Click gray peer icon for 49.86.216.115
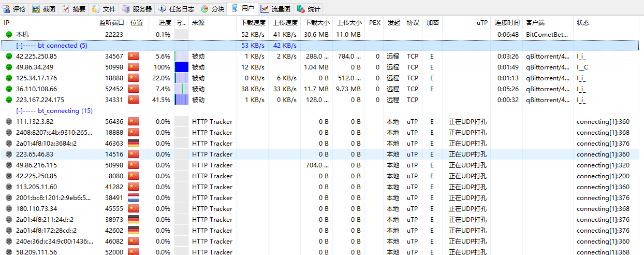644x255 pixels. (9, 165)
